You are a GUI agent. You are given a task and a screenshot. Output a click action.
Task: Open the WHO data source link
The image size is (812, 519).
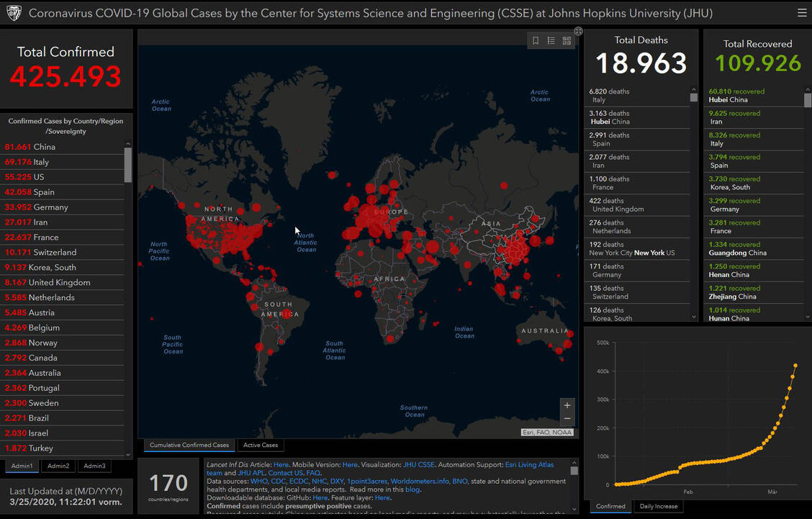click(258, 481)
